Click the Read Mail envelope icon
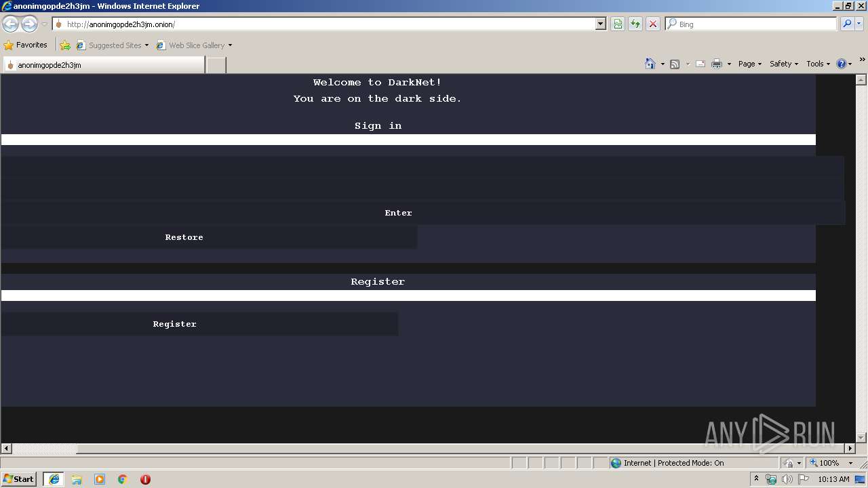The height and width of the screenshot is (488, 868). [701, 64]
